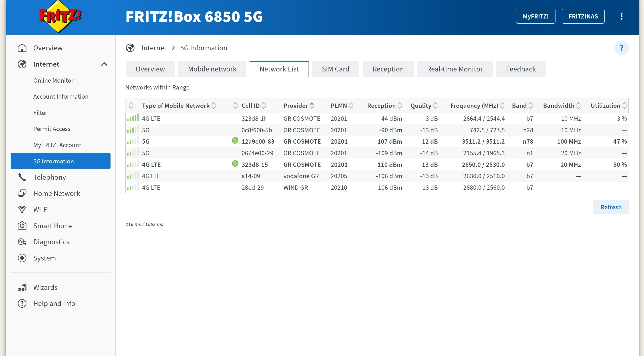
Task: Click the Wizards icon
Action: [22, 287]
